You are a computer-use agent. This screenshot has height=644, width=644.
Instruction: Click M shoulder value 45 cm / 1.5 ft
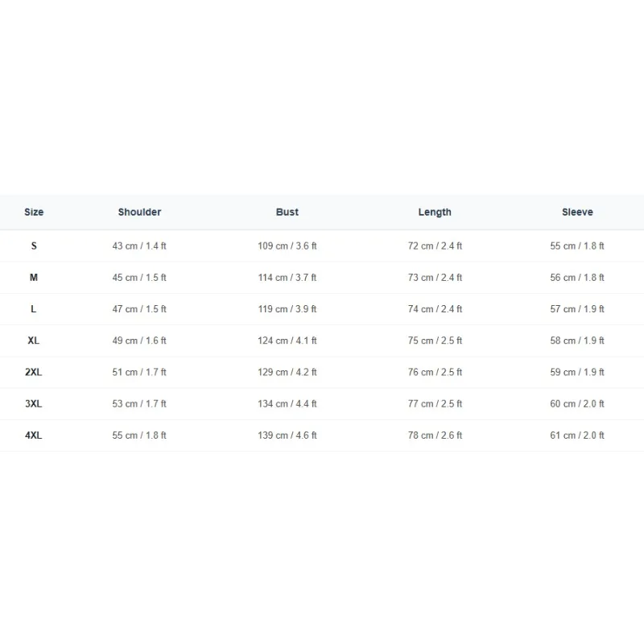click(x=139, y=278)
